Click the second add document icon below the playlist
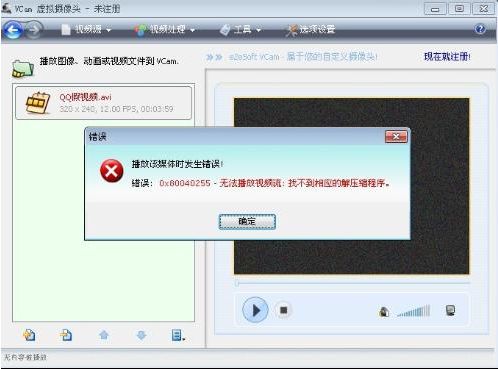Screen dimensions: 498x369 (x=66, y=335)
